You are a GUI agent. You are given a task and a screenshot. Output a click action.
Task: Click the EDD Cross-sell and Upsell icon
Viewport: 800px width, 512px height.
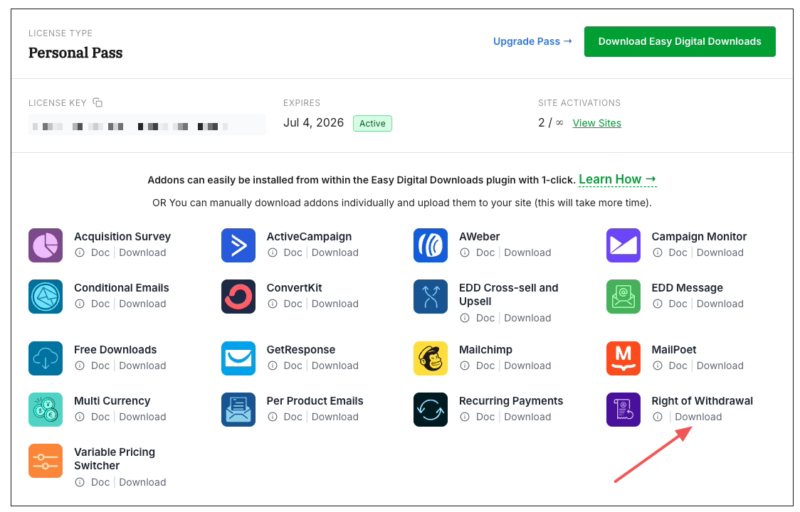pos(431,296)
